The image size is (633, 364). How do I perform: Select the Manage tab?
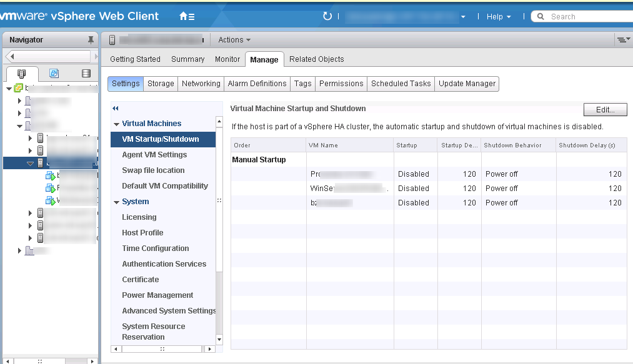[264, 59]
